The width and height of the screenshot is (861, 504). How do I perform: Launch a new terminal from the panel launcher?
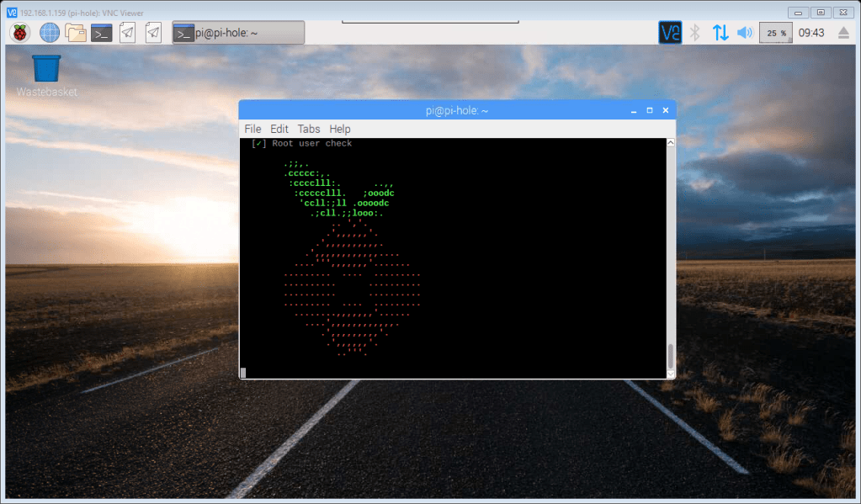click(x=102, y=33)
